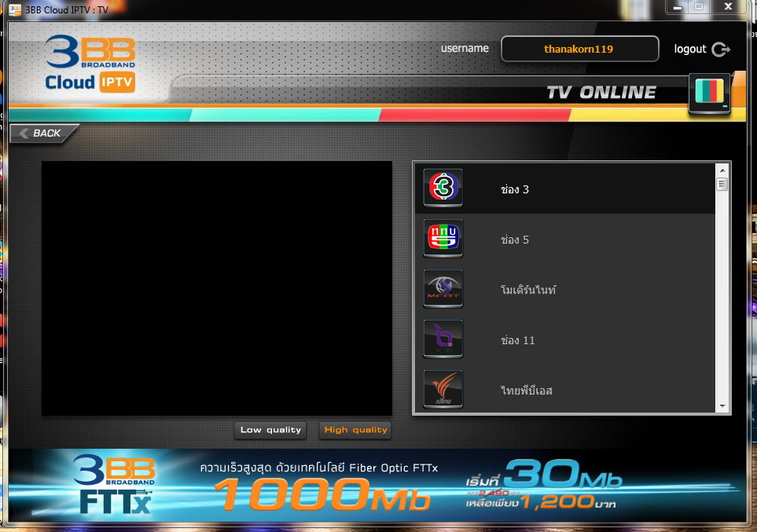Click the TV ONLINE heading text
Image resolution: width=757 pixels, height=532 pixels.
click(x=601, y=92)
